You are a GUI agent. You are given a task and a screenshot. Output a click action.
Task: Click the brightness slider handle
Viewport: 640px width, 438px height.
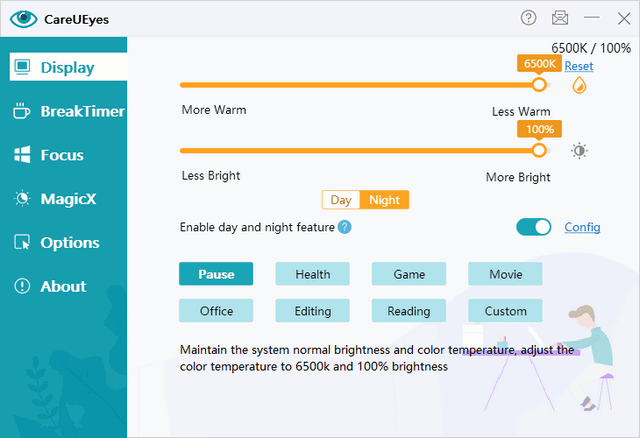coord(539,150)
